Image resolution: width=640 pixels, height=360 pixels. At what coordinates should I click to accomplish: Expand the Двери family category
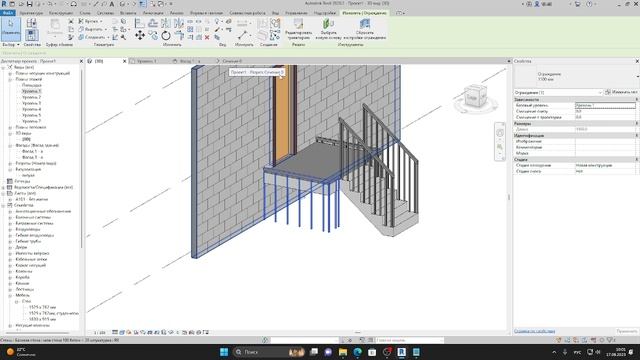[10, 247]
